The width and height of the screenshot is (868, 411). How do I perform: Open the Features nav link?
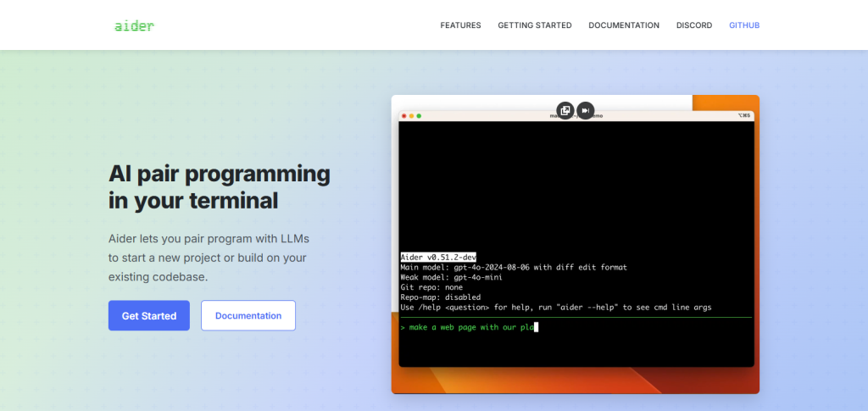pyautogui.click(x=460, y=25)
